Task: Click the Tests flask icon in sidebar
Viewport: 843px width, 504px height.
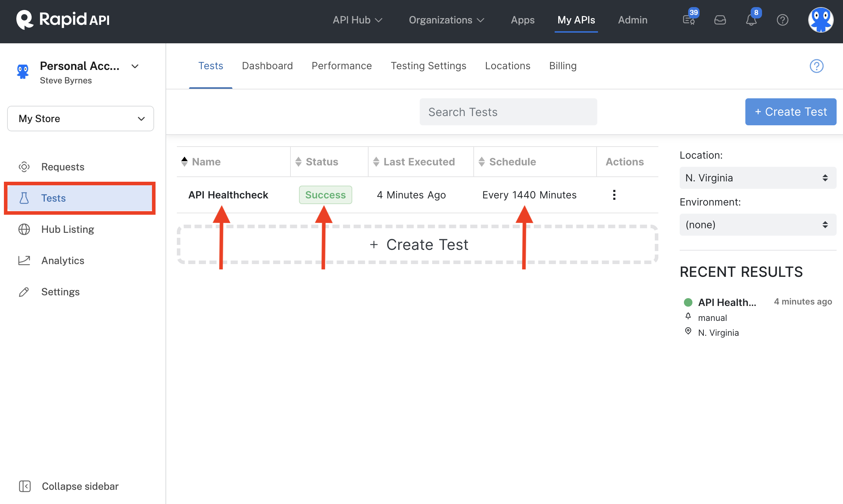Action: point(24,198)
